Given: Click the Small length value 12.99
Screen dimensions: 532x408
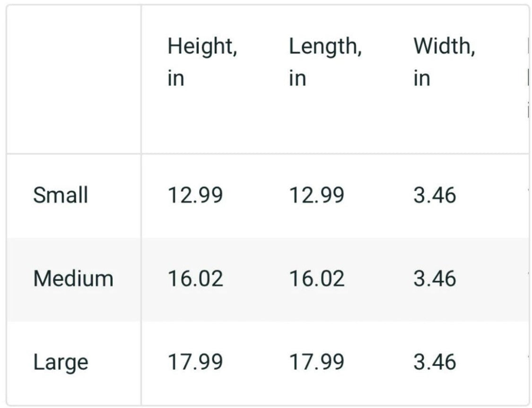Looking at the screenshot, I should tap(317, 195).
